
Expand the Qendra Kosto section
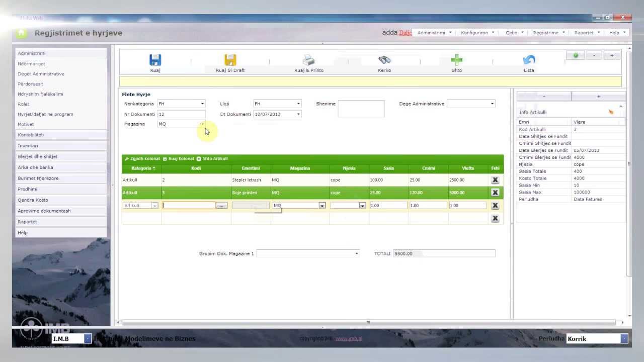pos(61,200)
